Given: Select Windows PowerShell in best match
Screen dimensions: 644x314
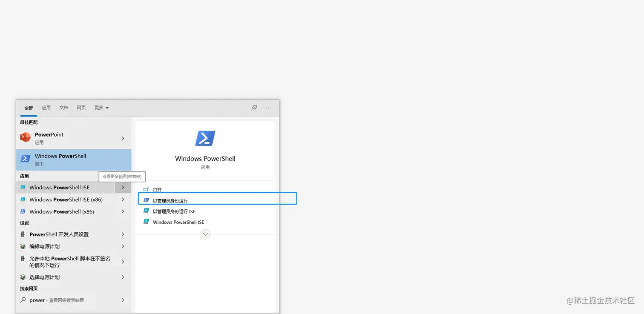Looking at the screenshot, I should [74, 160].
